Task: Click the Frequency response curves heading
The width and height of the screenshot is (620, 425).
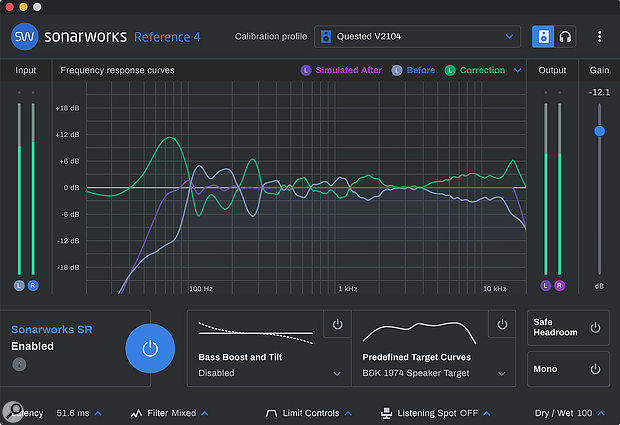Action: tap(117, 70)
